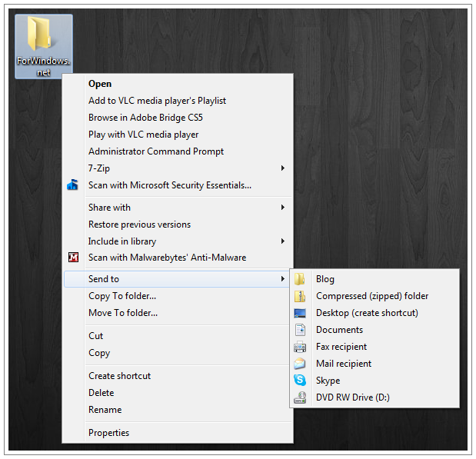The height and width of the screenshot is (459, 476).
Task: Click the ForWindows.net folder name label
Action: click(43, 66)
